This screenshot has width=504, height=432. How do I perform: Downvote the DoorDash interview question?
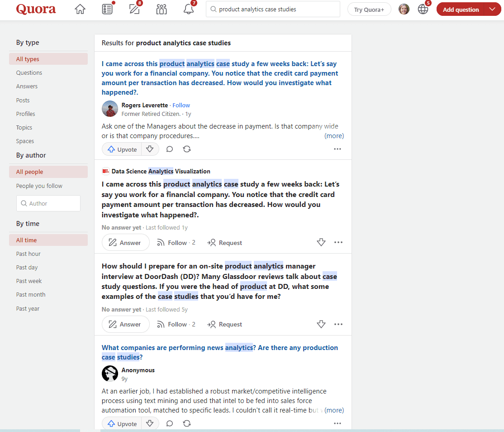[321, 324]
